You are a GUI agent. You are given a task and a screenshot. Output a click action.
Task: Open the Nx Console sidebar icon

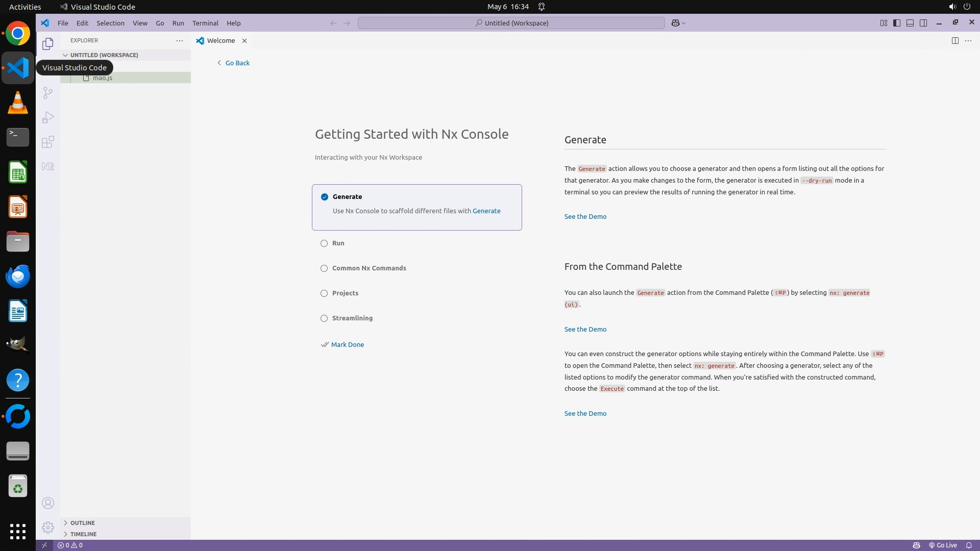pos(47,166)
